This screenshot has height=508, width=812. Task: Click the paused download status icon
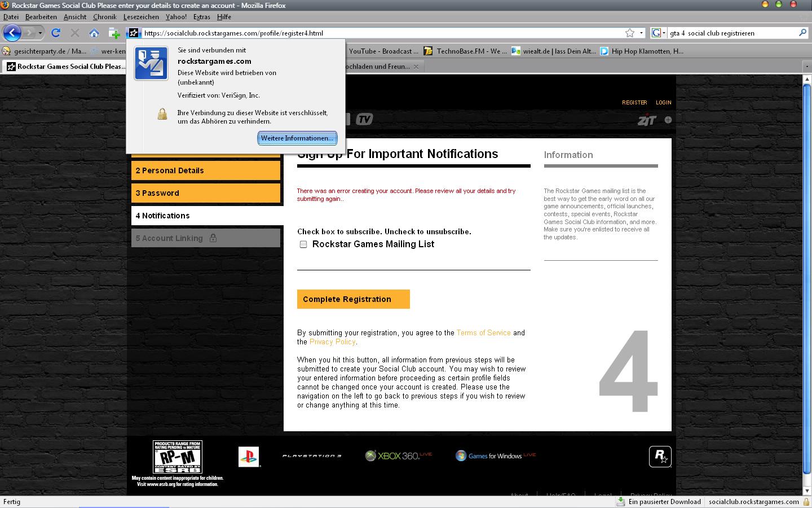(x=621, y=501)
